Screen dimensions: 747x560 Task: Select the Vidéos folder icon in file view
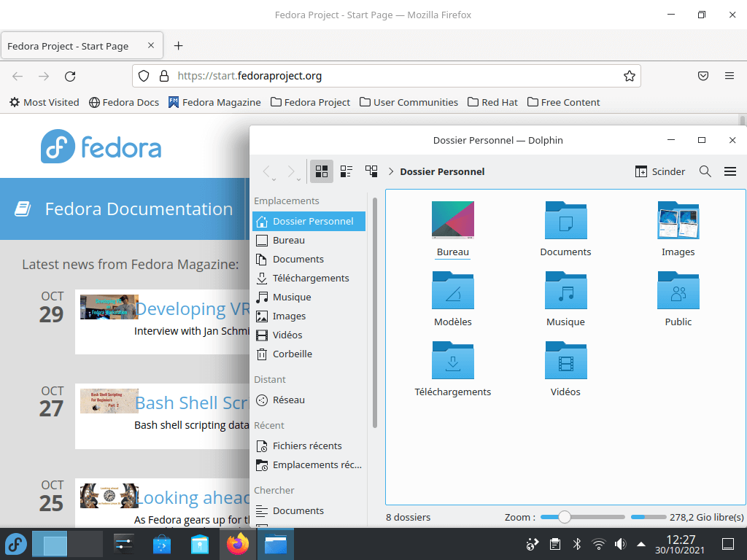565,360
